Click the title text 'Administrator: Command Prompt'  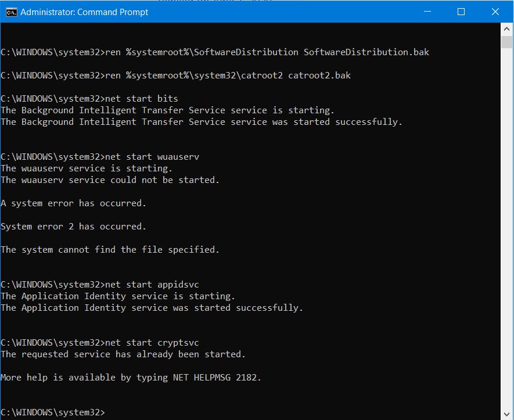(x=84, y=12)
